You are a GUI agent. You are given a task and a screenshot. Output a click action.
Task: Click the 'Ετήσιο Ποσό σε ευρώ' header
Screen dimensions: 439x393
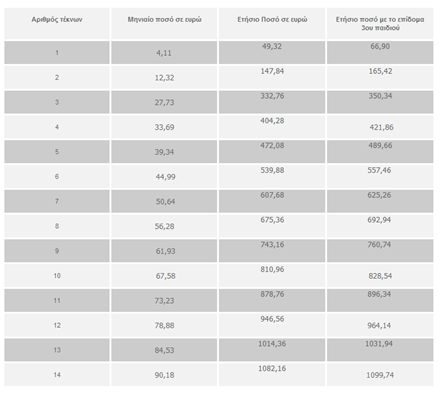(x=272, y=20)
